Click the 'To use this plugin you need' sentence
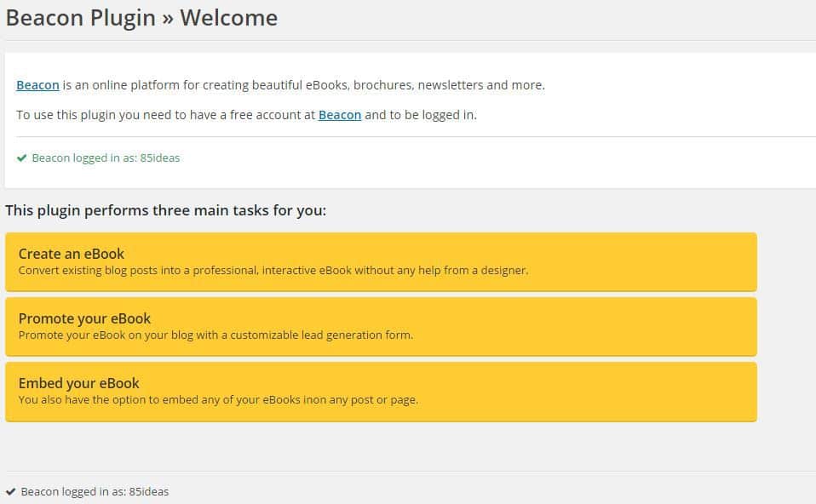The image size is (816, 504). [x=246, y=115]
